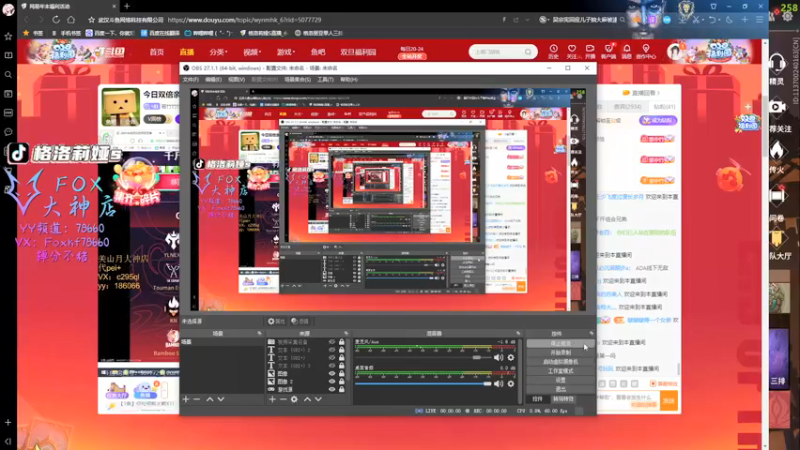Open the OBS 场景集合(S) menu
The height and width of the screenshot is (450, 800).
tap(297, 80)
